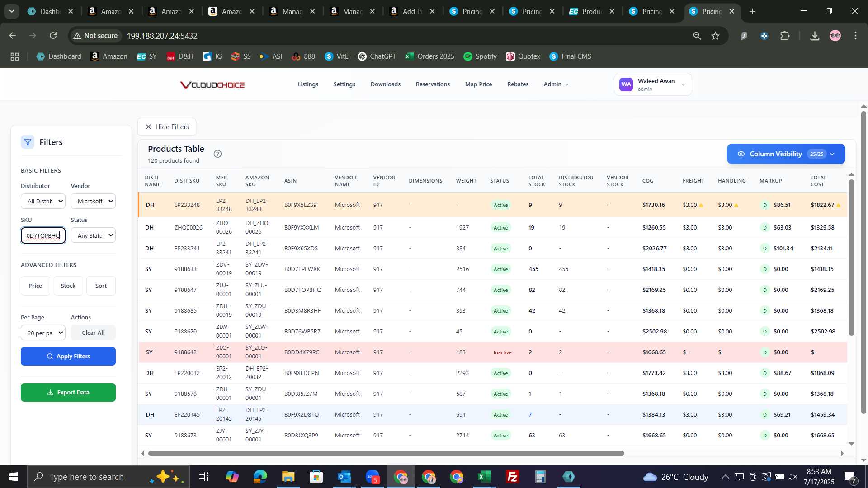Open Sort advanced filter
Screen dimensions: 868x488
click(101, 286)
